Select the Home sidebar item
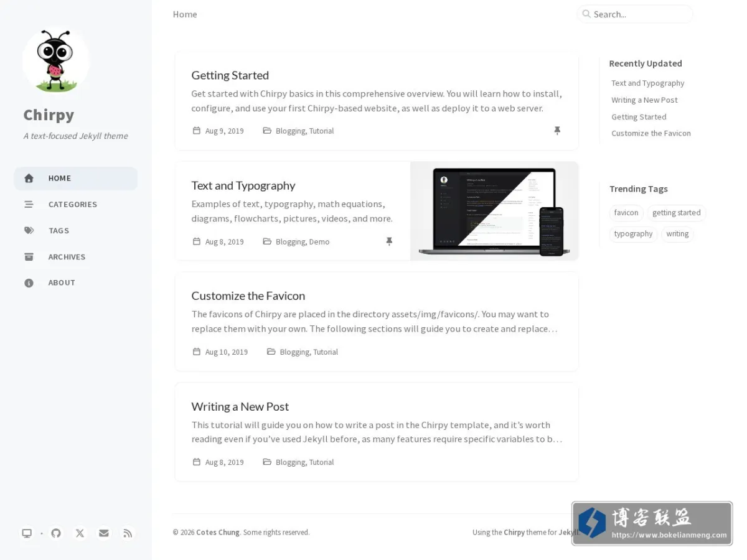Image resolution: width=747 pixels, height=560 pixels. (75, 178)
